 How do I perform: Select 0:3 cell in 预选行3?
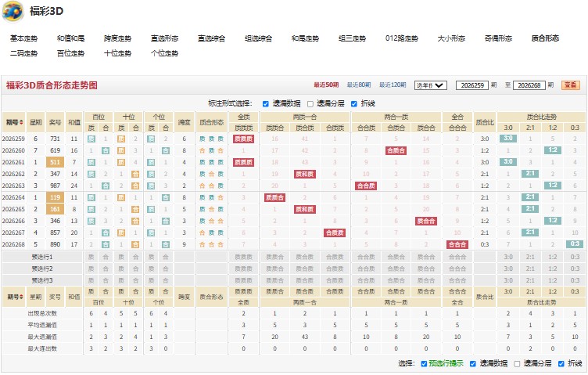(x=575, y=280)
